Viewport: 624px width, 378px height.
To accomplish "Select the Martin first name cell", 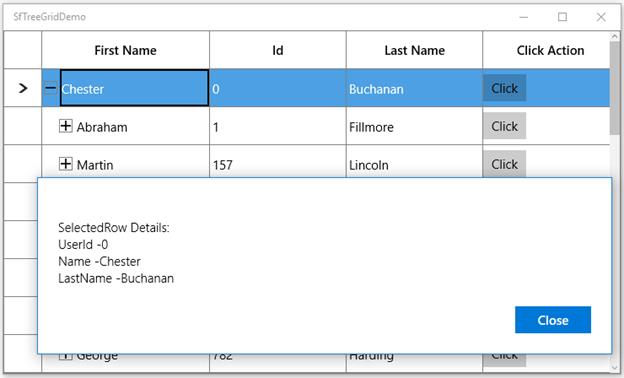I will click(x=125, y=162).
